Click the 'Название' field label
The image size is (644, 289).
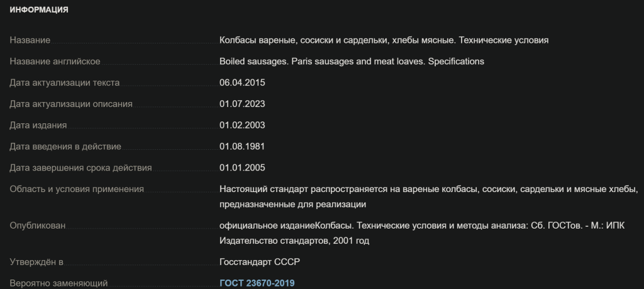[x=30, y=40]
